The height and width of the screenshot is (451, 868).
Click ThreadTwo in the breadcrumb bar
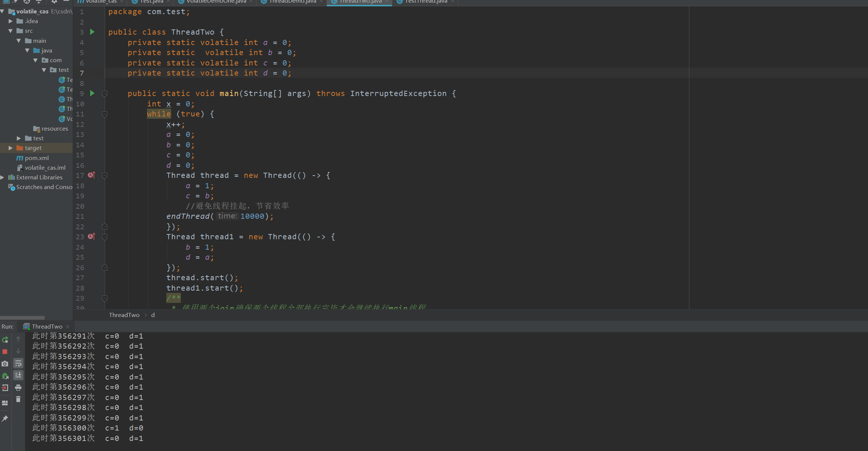coord(124,315)
